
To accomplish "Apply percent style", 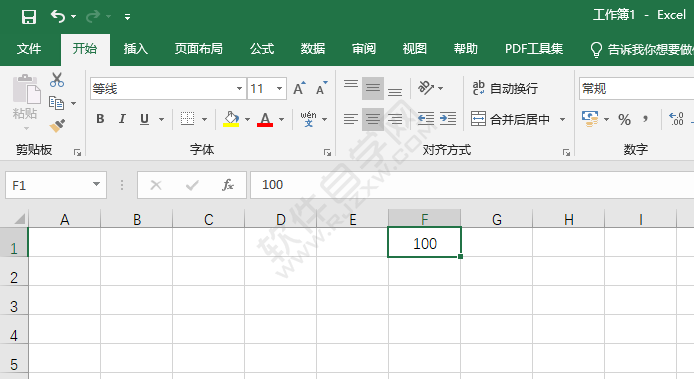I will point(625,119).
